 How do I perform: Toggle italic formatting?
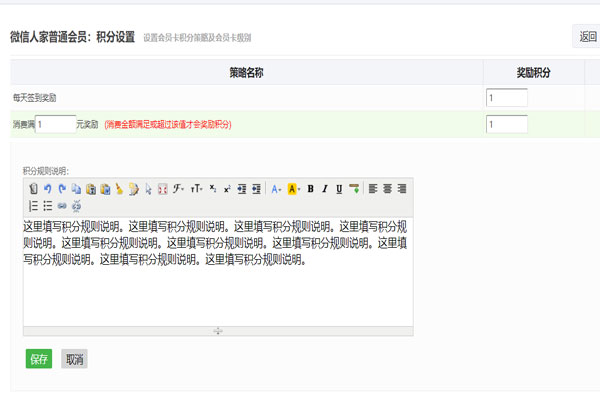point(325,189)
